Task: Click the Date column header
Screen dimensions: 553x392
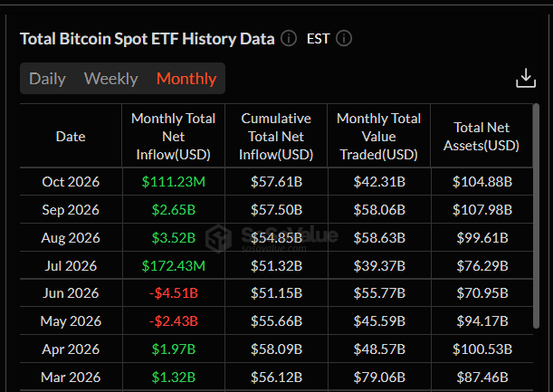Action: click(x=71, y=136)
